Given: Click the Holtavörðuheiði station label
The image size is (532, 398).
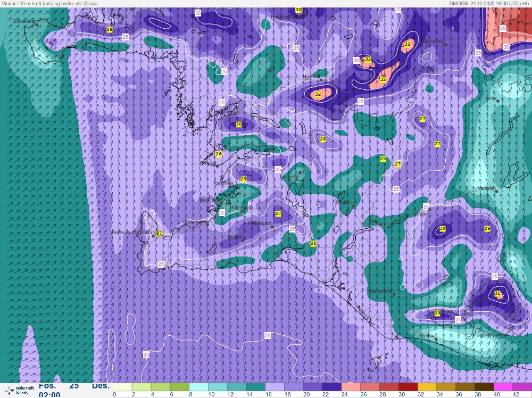Looking at the screenshot, I should pos(287,16).
